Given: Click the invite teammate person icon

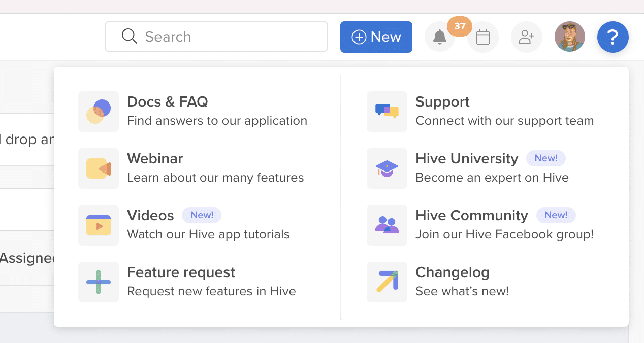Looking at the screenshot, I should click(526, 37).
